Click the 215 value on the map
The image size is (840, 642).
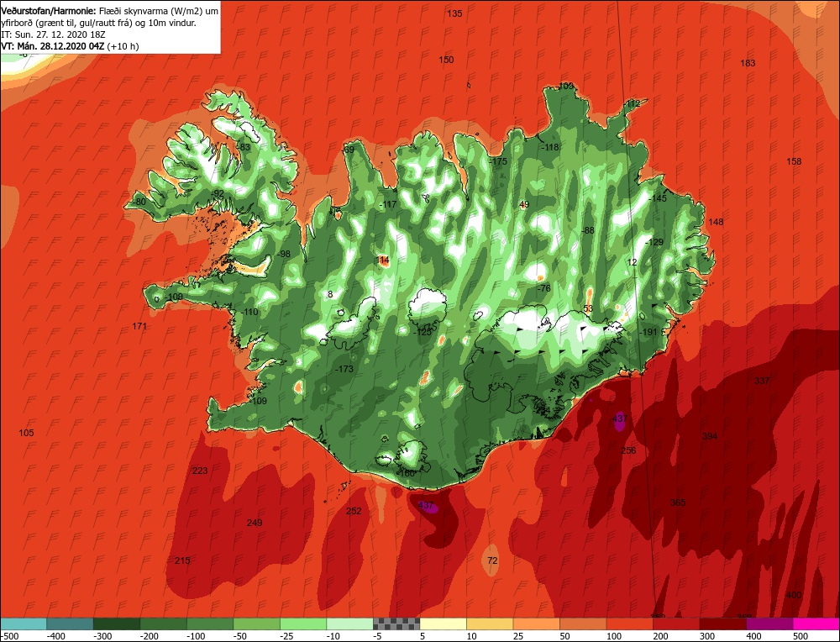(x=182, y=560)
